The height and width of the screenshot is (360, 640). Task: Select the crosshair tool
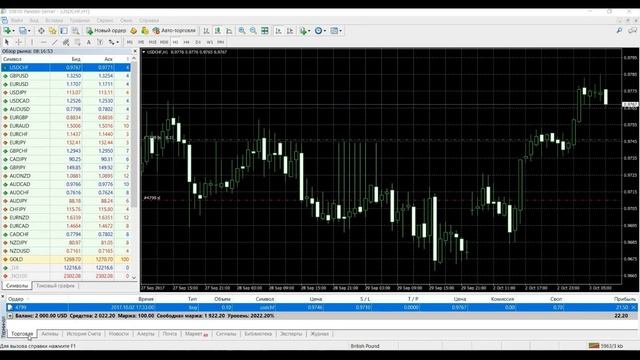pos(19,42)
